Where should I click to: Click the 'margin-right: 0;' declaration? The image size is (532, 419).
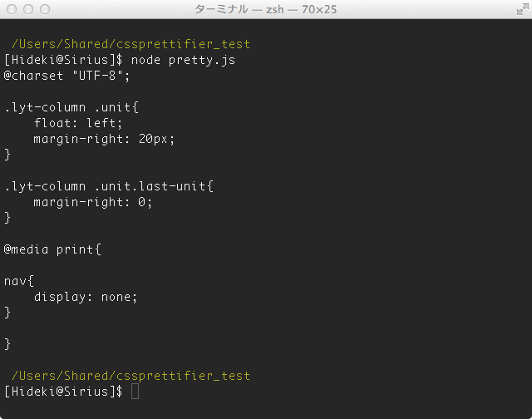(x=93, y=202)
